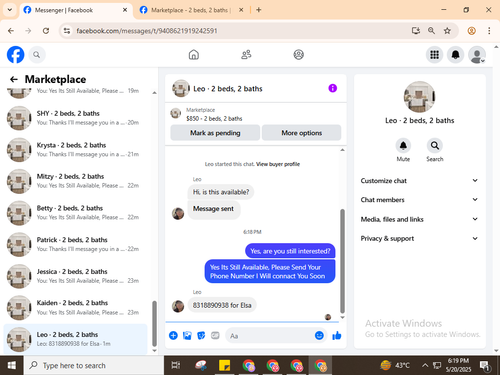Open Betty - 2 beds, 2 baths chat

pos(76,213)
